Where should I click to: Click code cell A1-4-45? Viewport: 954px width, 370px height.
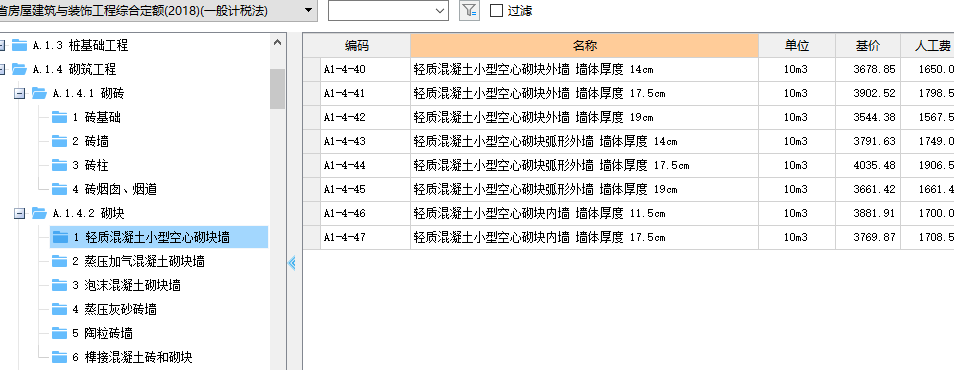365,189
